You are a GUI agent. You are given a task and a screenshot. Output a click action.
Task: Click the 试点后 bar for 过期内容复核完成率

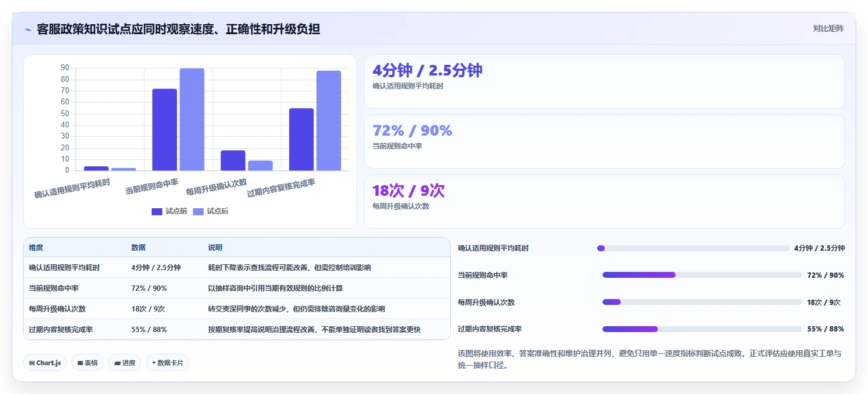pos(329,121)
